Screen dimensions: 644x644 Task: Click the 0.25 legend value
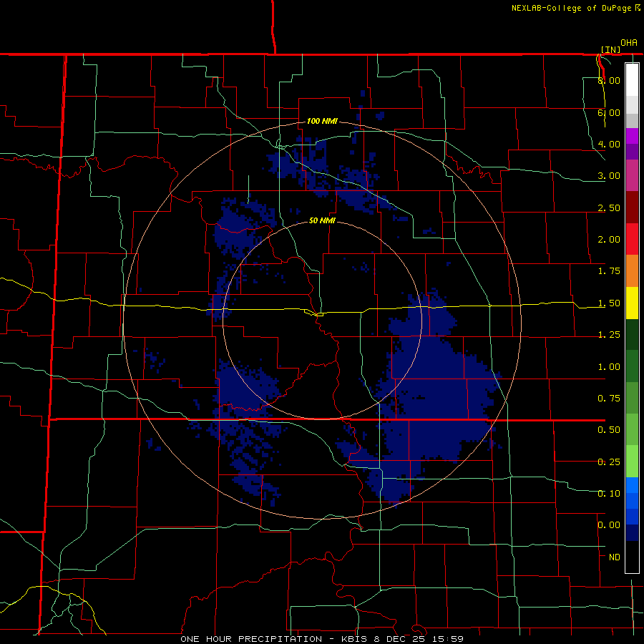coord(609,462)
